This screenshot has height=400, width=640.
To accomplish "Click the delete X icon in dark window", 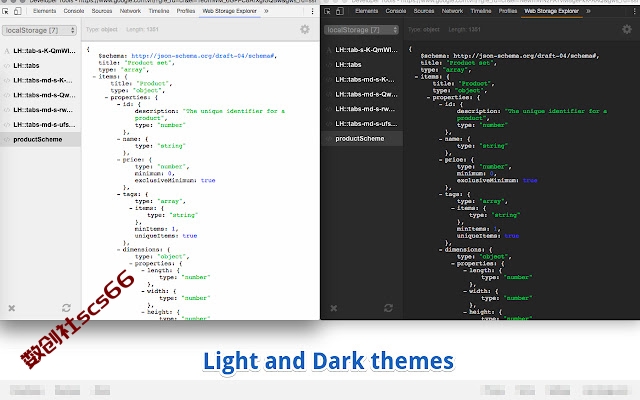I will [334, 308].
